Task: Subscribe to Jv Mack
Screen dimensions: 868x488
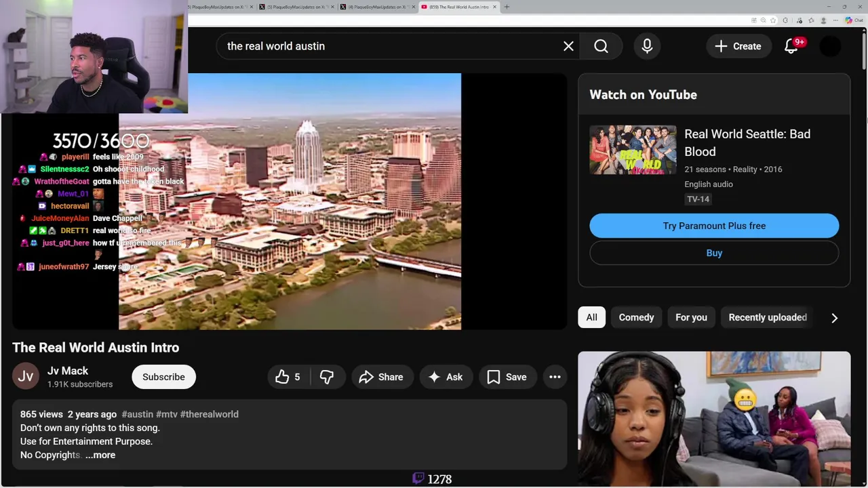Action: 163,377
